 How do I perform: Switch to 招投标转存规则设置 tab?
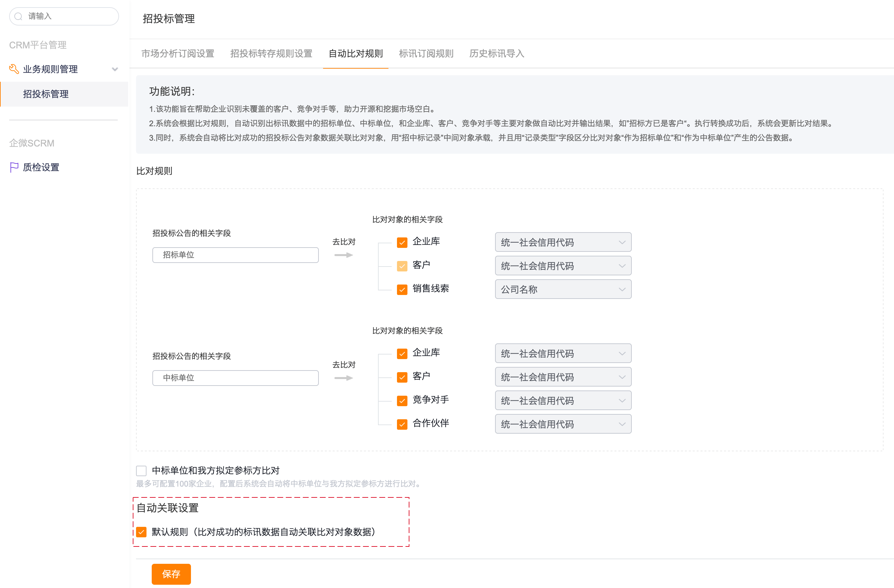[x=271, y=54]
